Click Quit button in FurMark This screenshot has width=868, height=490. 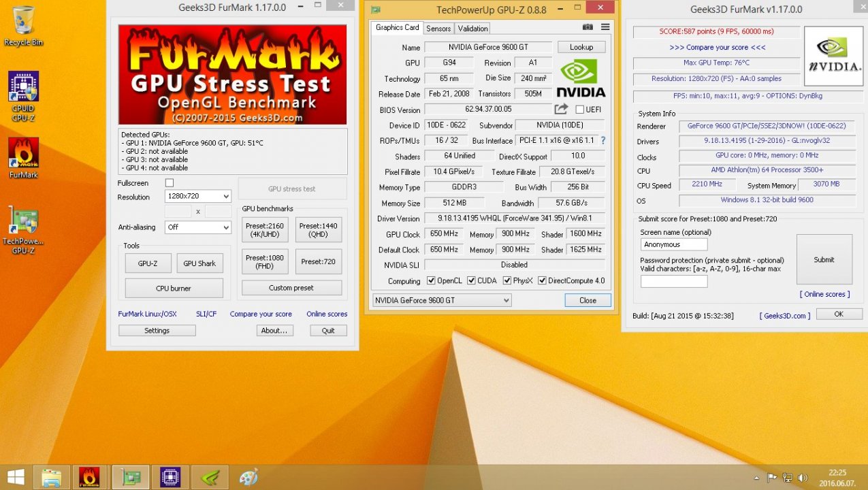(328, 330)
